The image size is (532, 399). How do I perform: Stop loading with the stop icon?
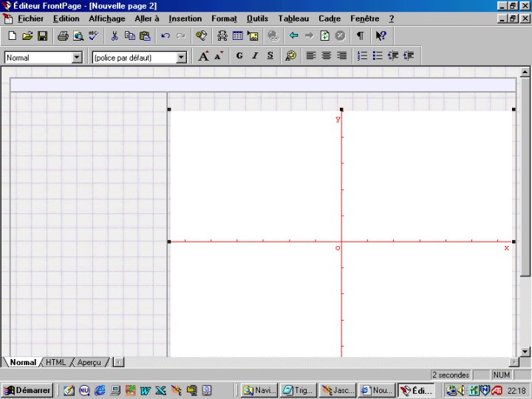(340, 35)
